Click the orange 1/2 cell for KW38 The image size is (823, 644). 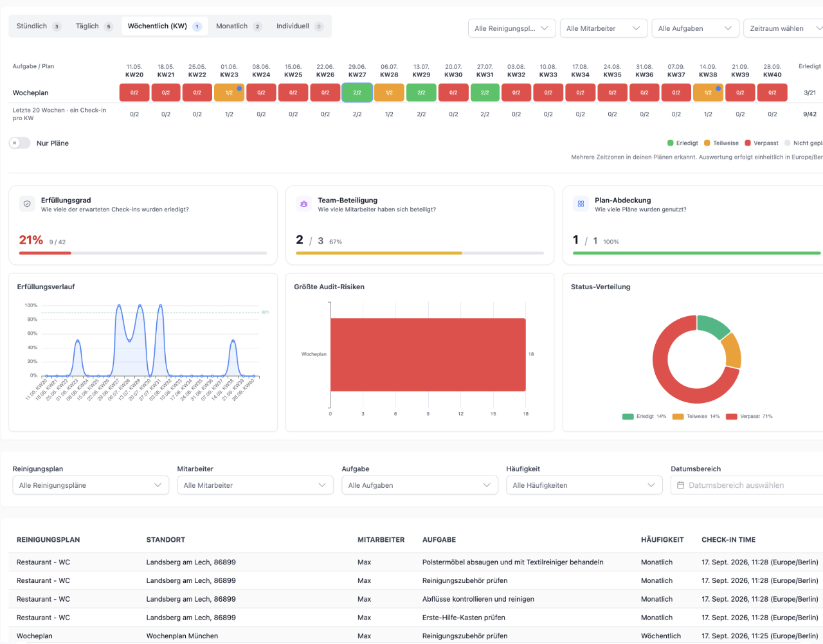click(708, 93)
